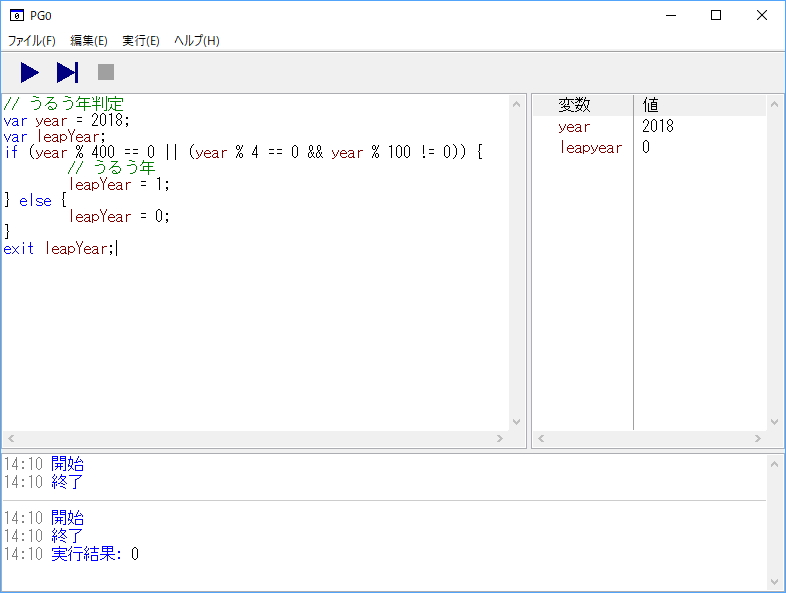Click the log panel scroll up arrow
The image size is (786, 593).
click(774, 464)
